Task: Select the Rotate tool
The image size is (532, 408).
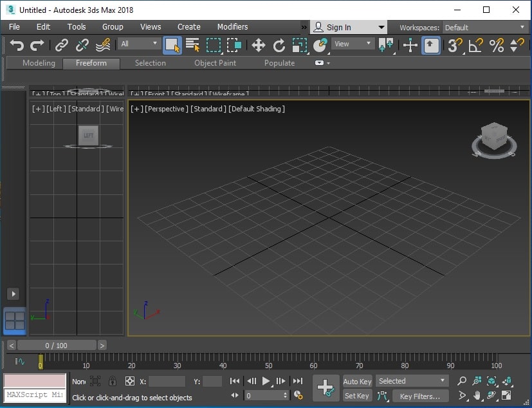Action: point(279,45)
